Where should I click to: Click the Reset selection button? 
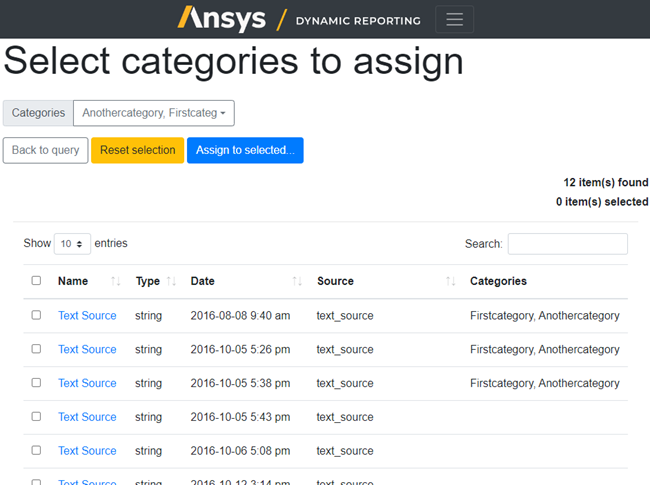pyautogui.click(x=138, y=150)
